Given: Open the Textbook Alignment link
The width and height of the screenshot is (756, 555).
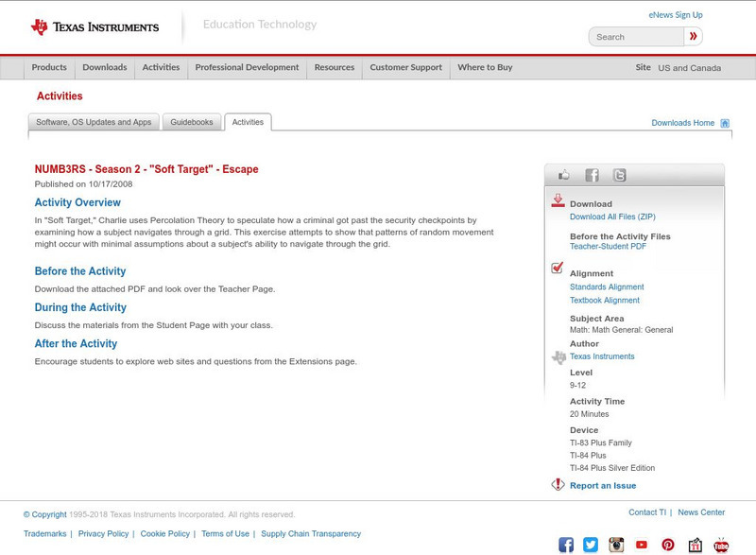Looking at the screenshot, I should 605,301.
